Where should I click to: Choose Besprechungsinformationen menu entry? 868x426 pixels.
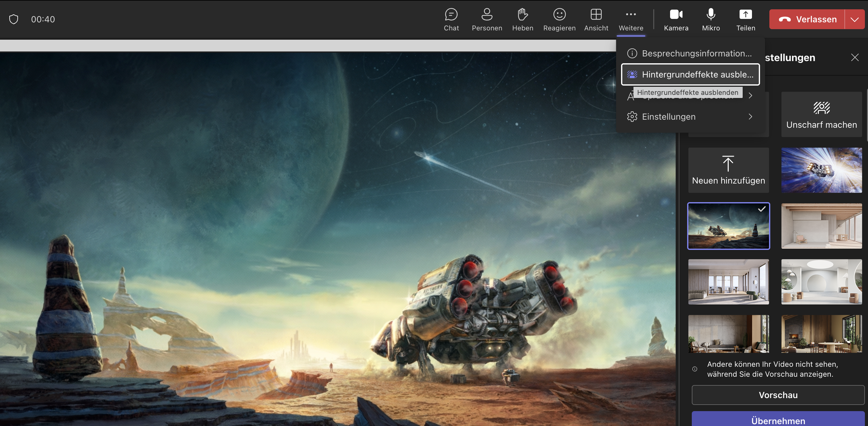(690, 53)
